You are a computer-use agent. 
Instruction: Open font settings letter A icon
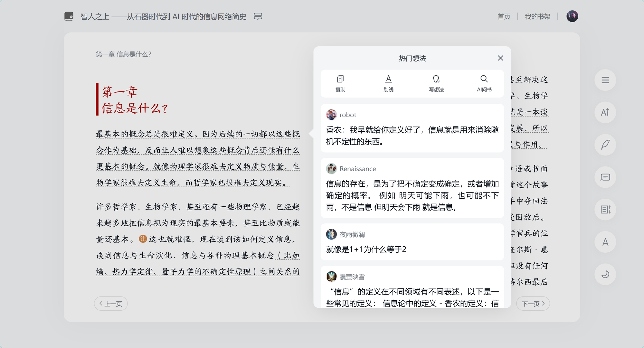coord(605,242)
